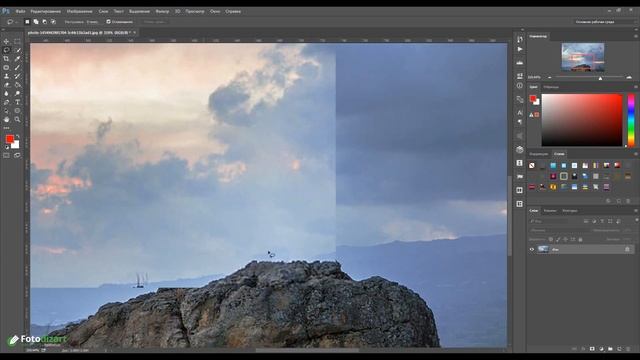
Task: Select the History Brush tool
Action: [17, 76]
